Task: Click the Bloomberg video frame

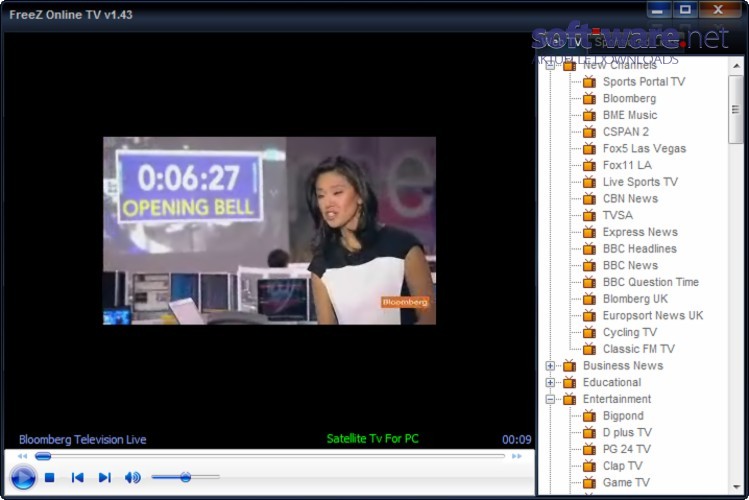Action: coord(269,231)
